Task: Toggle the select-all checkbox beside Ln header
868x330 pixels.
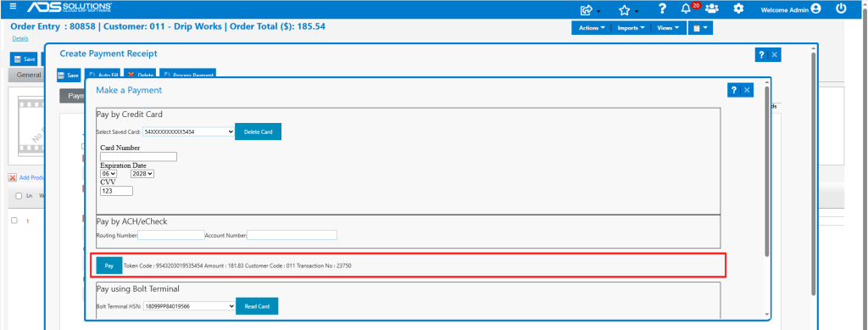Action: tap(19, 196)
